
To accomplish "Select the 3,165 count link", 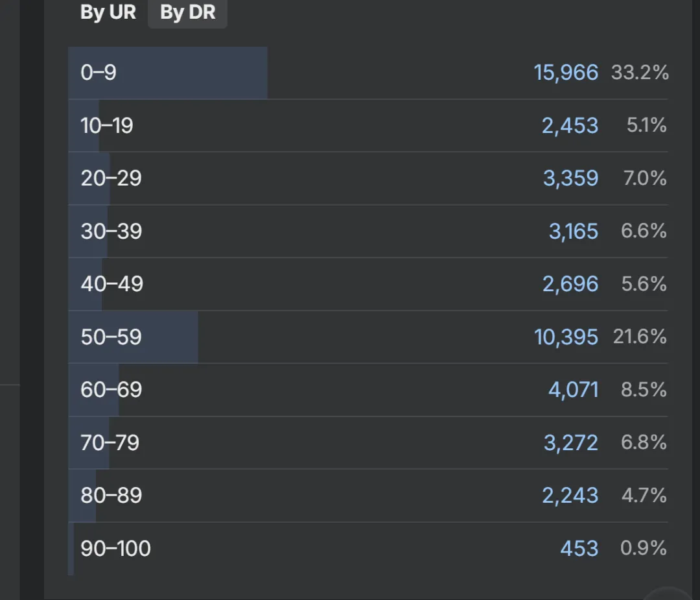I will 573,231.
